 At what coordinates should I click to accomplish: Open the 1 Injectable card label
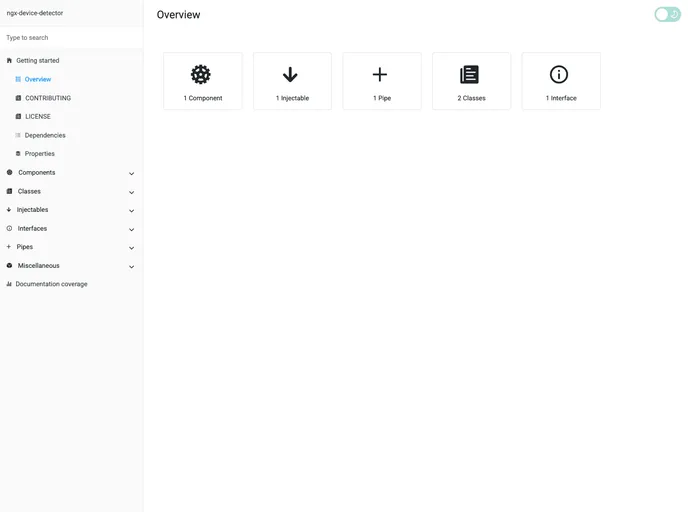[x=292, y=98]
